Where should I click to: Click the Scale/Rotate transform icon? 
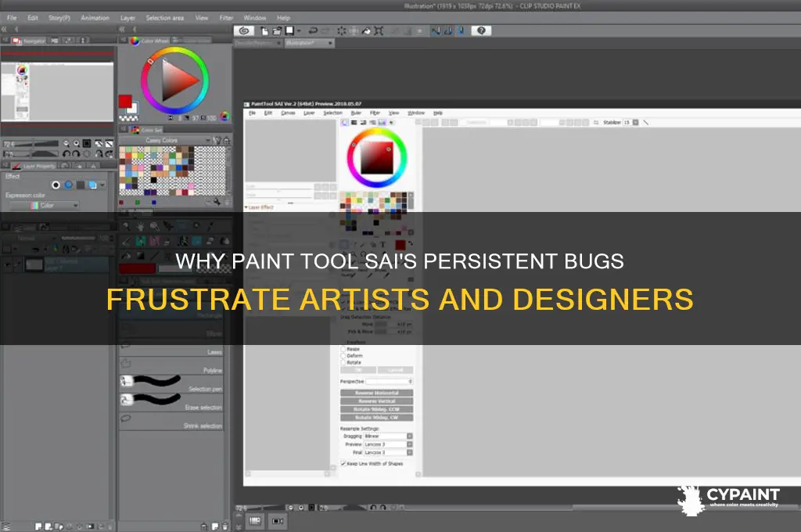[x=379, y=31]
